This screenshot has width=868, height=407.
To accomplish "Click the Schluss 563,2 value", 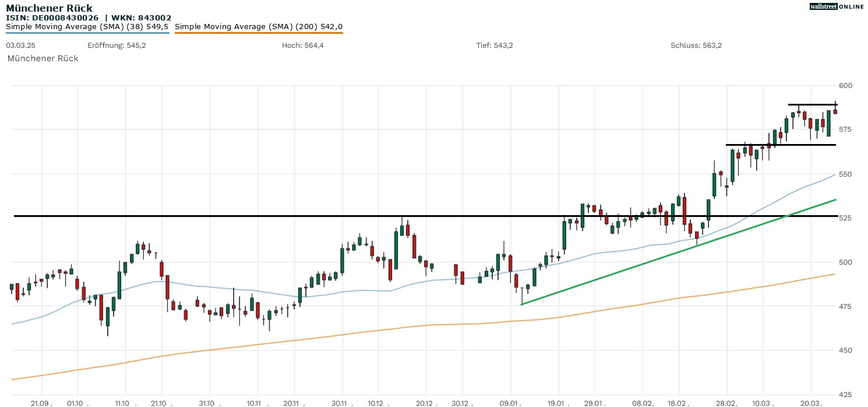I will (x=696, y=45).
